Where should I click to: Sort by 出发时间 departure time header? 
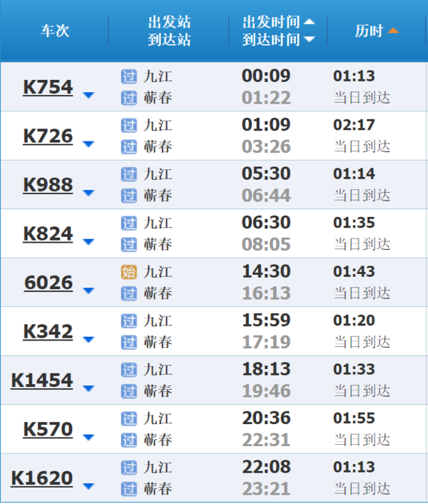pyautogui.click(x=278, y=22)
